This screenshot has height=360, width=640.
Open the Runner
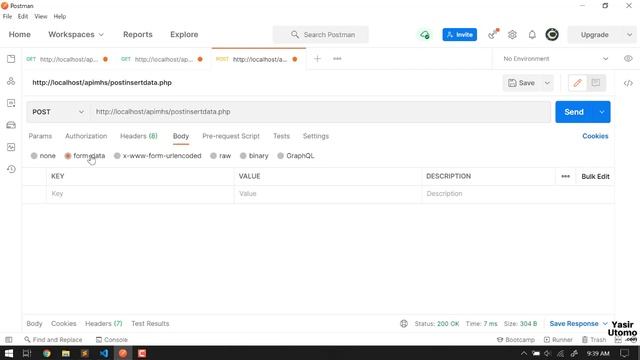(x=558, y=340)
